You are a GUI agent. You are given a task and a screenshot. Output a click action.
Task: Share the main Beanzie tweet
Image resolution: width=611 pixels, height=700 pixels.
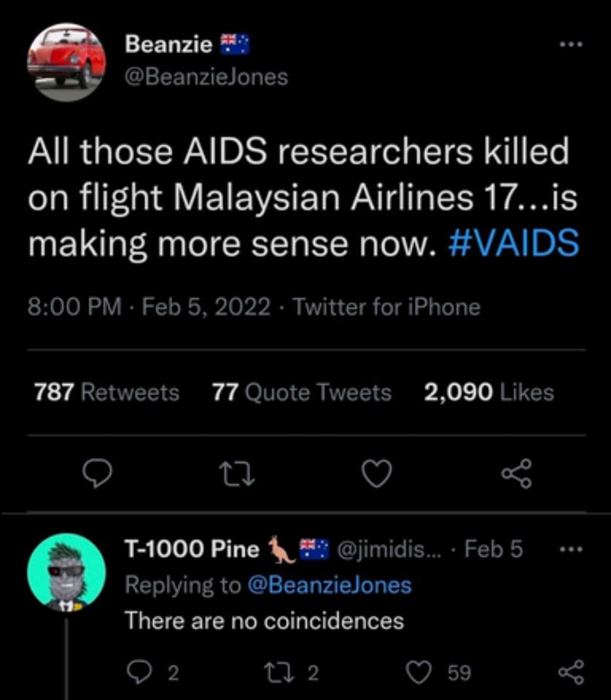click(x=517, y=475)
